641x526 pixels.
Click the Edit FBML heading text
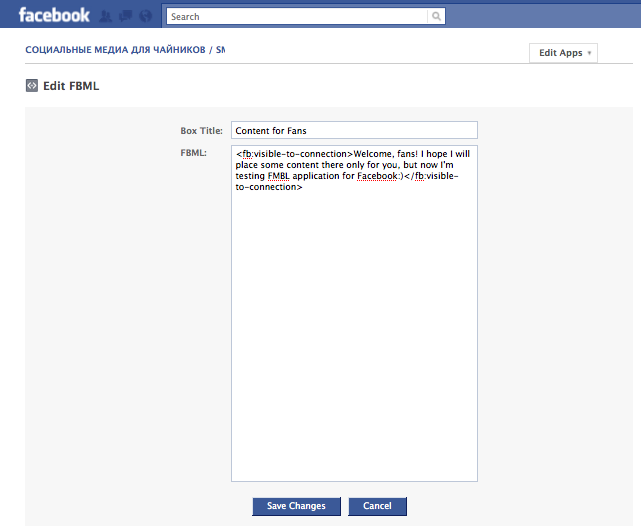71,86
